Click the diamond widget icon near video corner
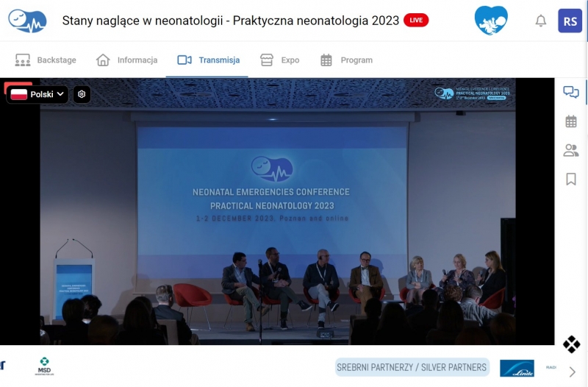This screenshot has height=387, width=588. (571, 344)
